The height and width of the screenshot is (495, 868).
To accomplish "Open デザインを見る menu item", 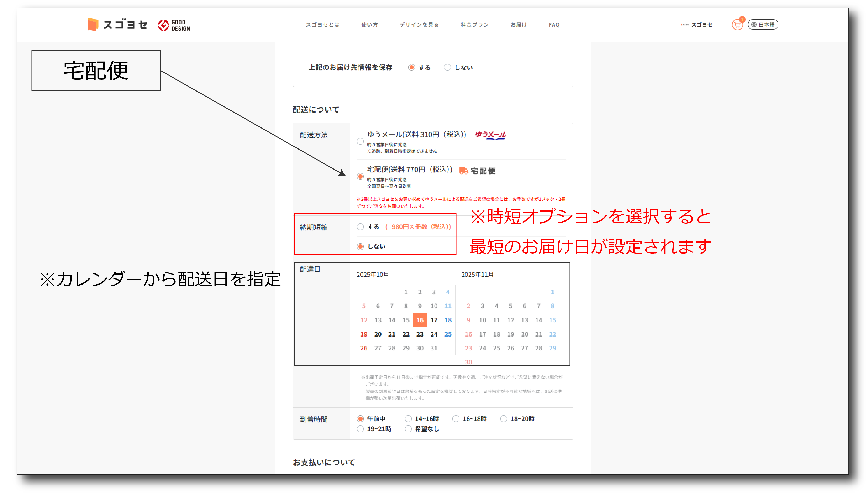I will (419, 25).
